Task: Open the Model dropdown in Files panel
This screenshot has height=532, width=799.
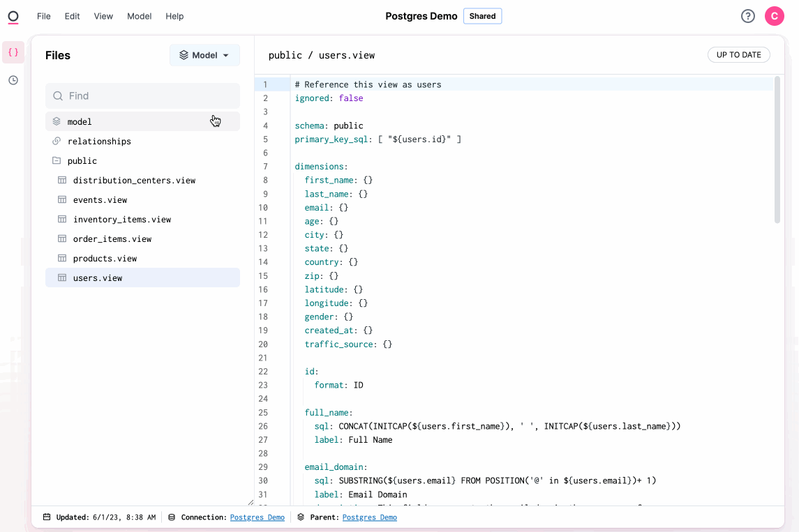Action: (x=204, y=55)
